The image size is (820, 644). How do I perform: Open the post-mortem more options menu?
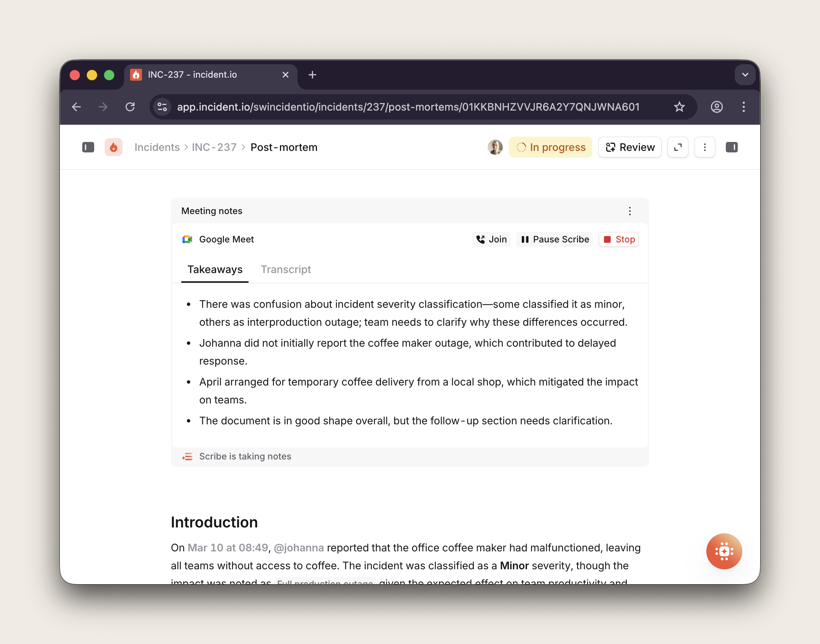pos(704,147)
